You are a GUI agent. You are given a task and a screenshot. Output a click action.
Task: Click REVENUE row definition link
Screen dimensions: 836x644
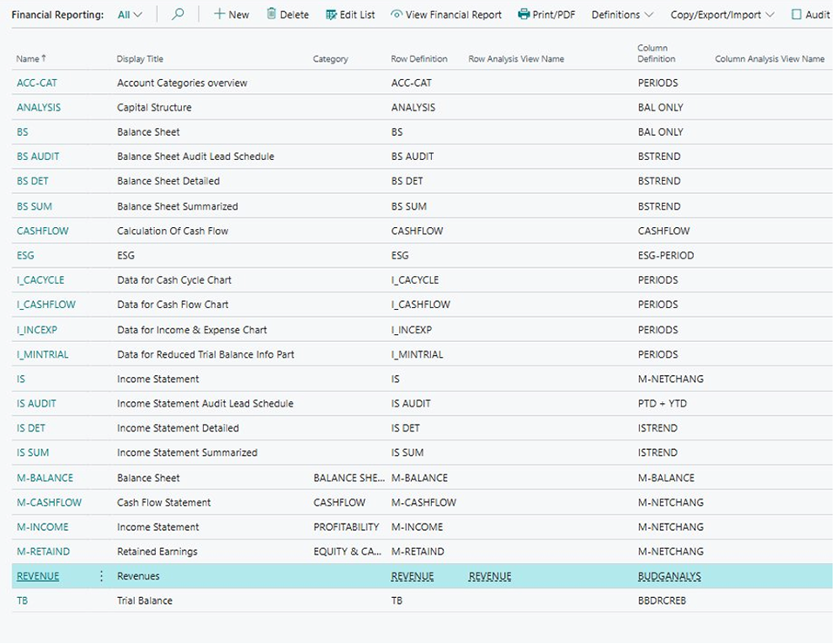click(412, 576)
